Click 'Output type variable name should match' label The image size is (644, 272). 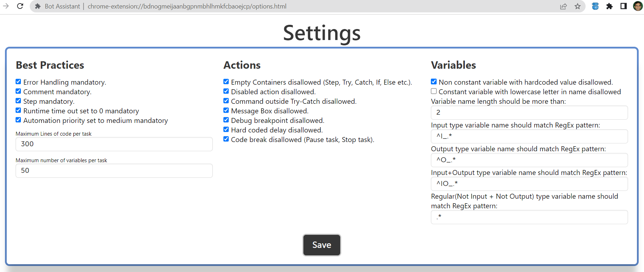click(518, 149)
